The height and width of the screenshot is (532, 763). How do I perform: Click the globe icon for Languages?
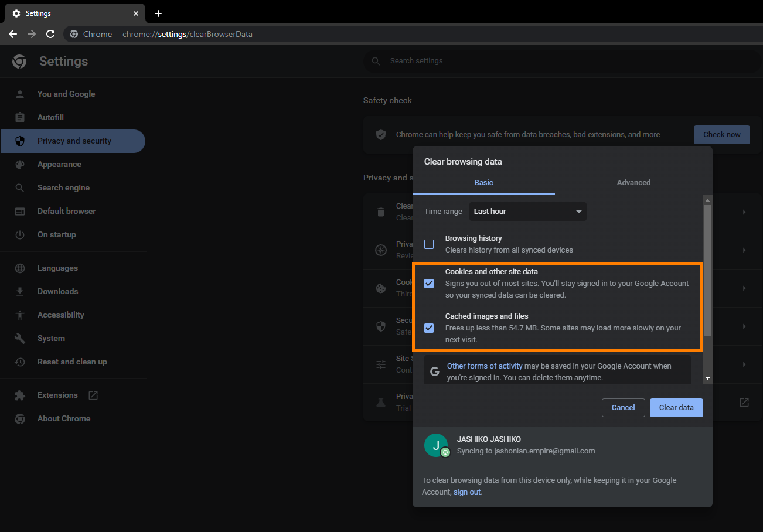20,268
